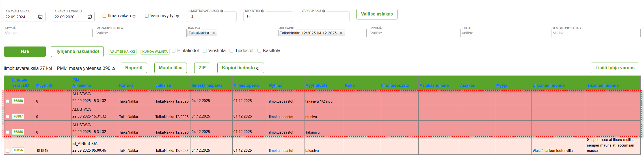Sort table by Myyntituote column header

tap(316, 85)
